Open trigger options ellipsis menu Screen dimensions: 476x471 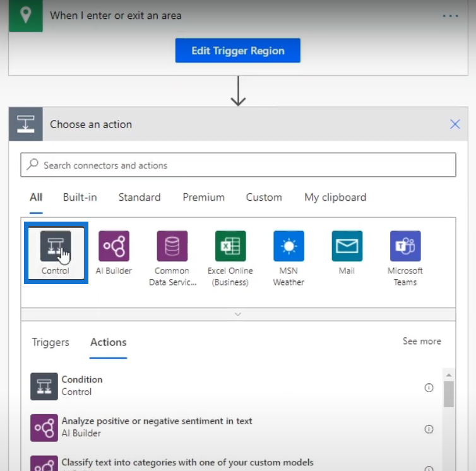[x=451, y=16]
